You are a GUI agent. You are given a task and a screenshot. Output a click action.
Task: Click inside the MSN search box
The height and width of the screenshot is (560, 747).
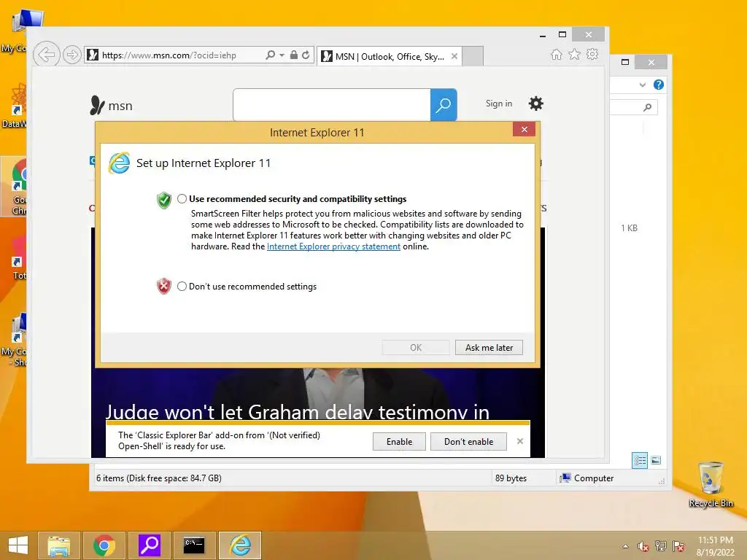(x=332, y=105)
